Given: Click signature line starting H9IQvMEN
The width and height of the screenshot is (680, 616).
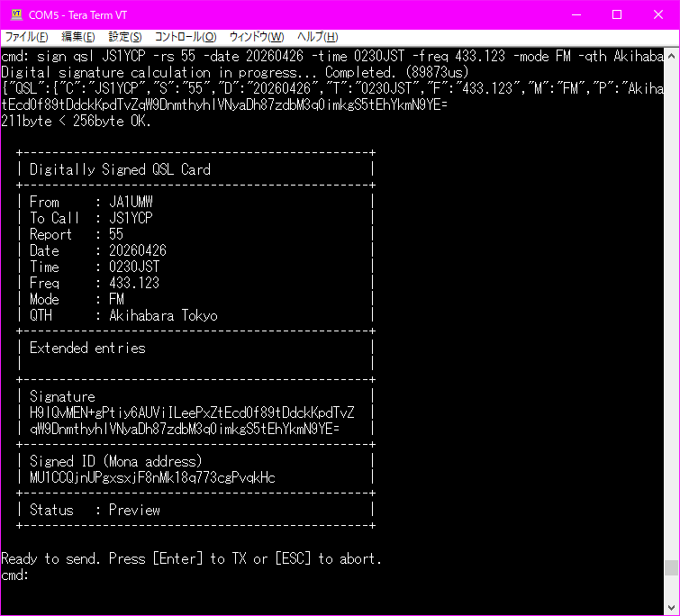Looking at the screenshot, I should pos(192,412).
